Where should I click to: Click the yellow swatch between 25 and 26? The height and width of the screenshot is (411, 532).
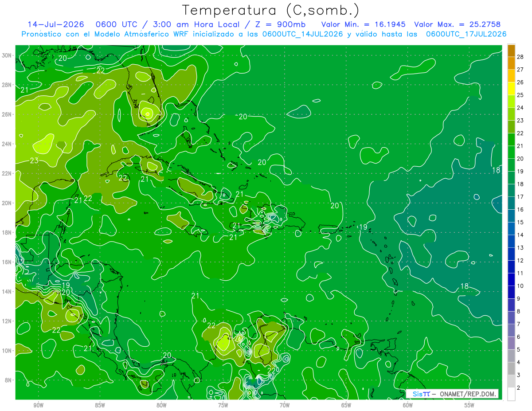point(511,88)
